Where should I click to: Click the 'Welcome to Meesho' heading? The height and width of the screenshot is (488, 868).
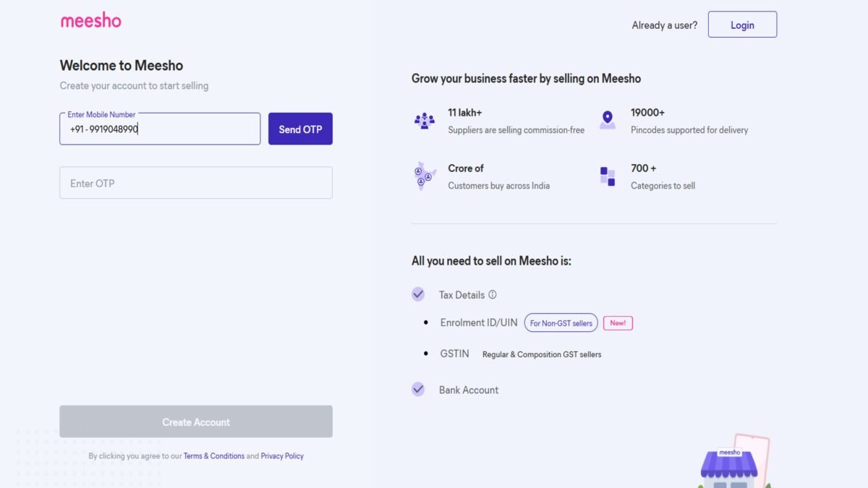122,65
